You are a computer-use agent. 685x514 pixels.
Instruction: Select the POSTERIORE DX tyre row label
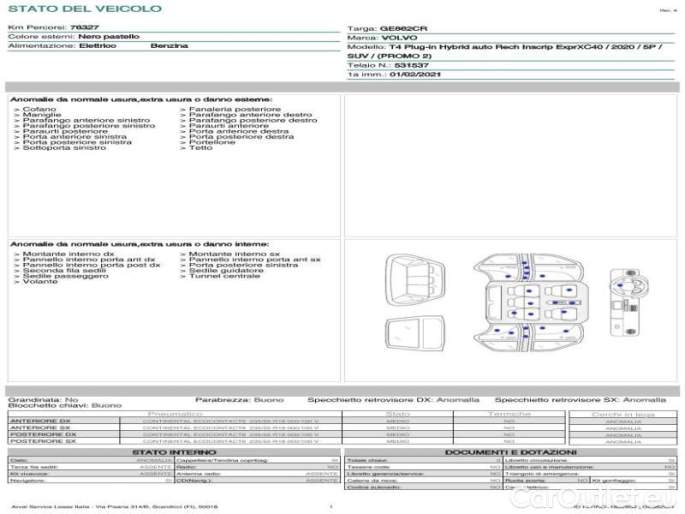(x=43, y=435)
